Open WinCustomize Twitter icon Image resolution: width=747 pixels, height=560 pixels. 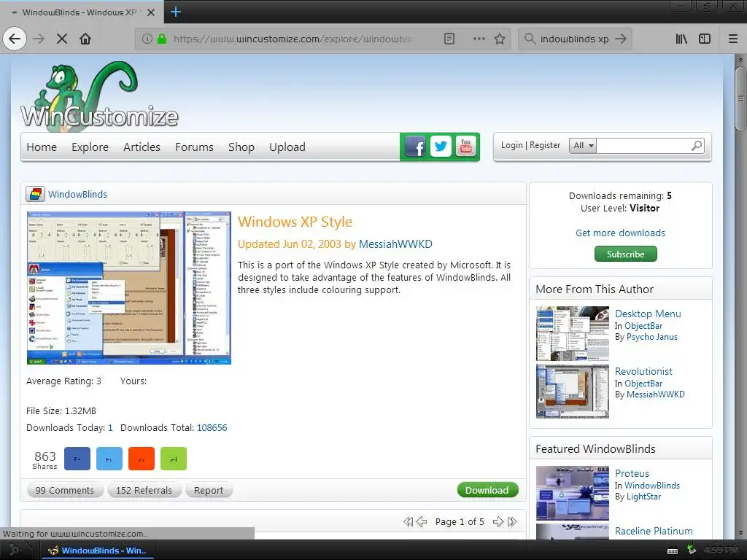coord(441,146)
